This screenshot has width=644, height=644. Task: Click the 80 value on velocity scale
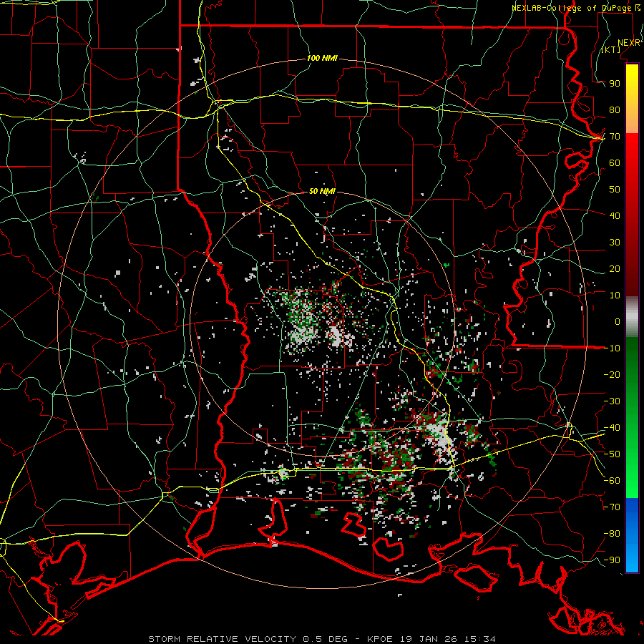(615, 109)
